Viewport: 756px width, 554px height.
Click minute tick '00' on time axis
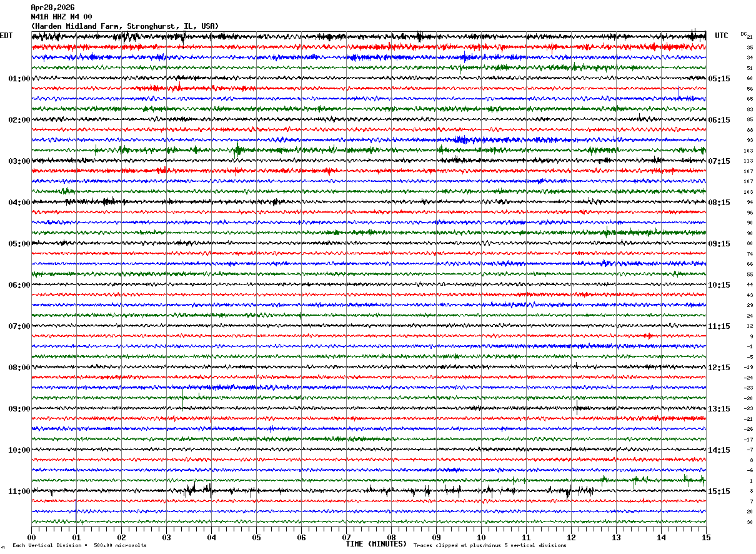31,537
